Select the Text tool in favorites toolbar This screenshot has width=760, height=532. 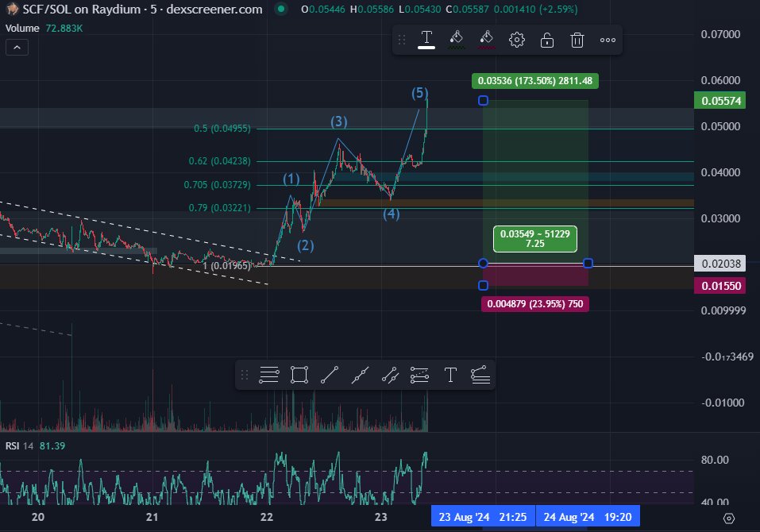450,375
